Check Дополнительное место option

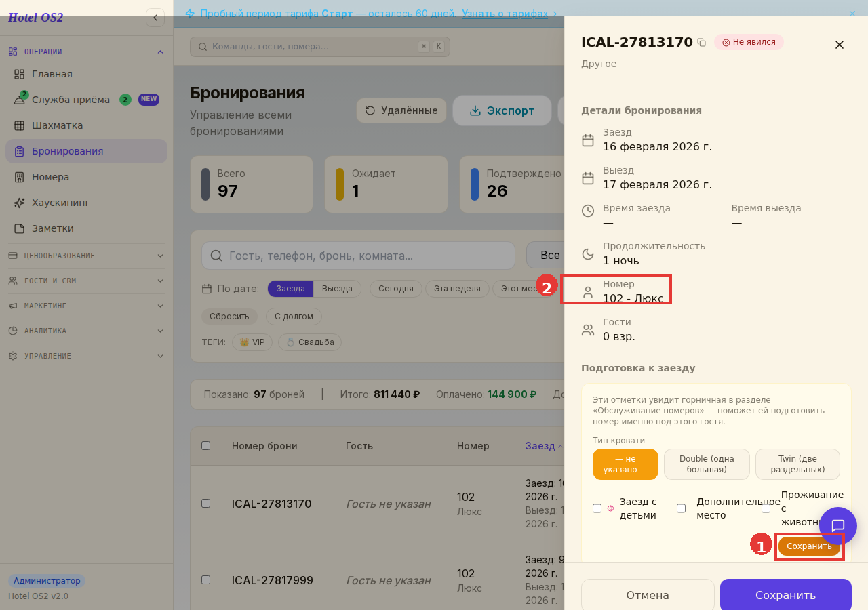(x=682, y=508)
